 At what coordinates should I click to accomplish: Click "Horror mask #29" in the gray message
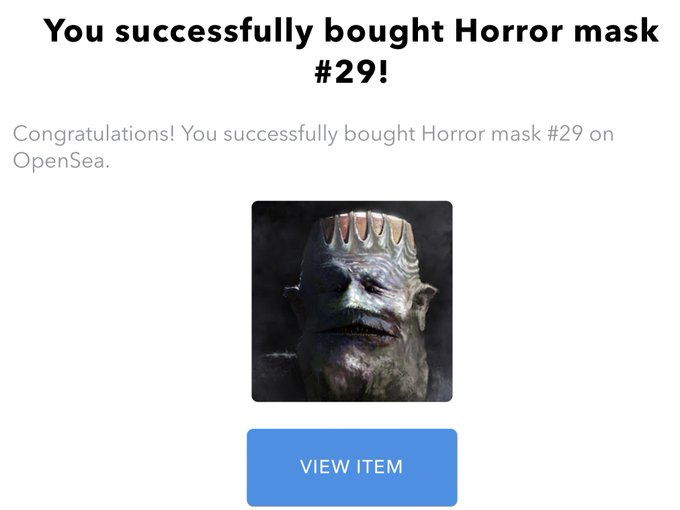[502, 134]
